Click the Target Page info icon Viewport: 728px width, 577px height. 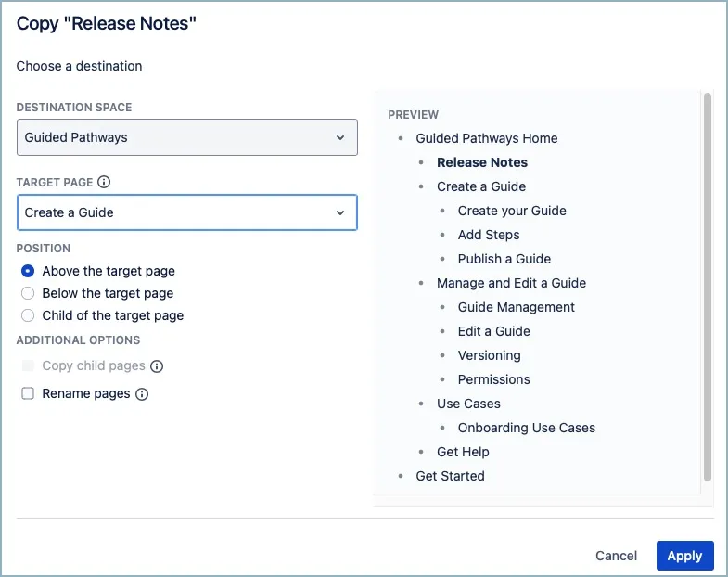point(104,182)
